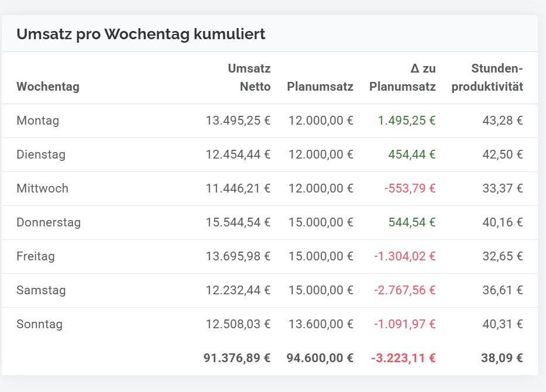Click the average productivity 38,09 €
This screenshot has height=392, width=546.
coord(502,358)
